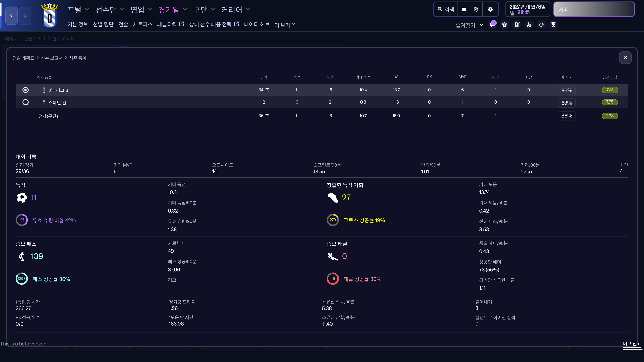The width and height of the screenshot is (644, 362).
Task: Open the 데이터 허브 tab
Action: coord(257,24)
